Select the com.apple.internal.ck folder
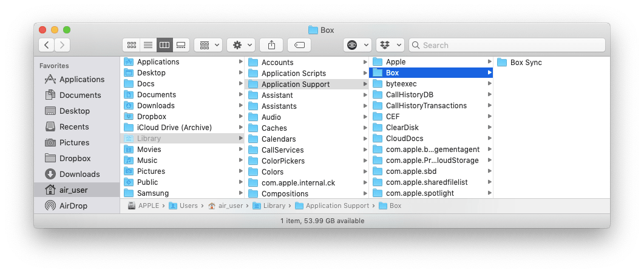644x273 pixels. pyautogui.click(x=307, y=183)
